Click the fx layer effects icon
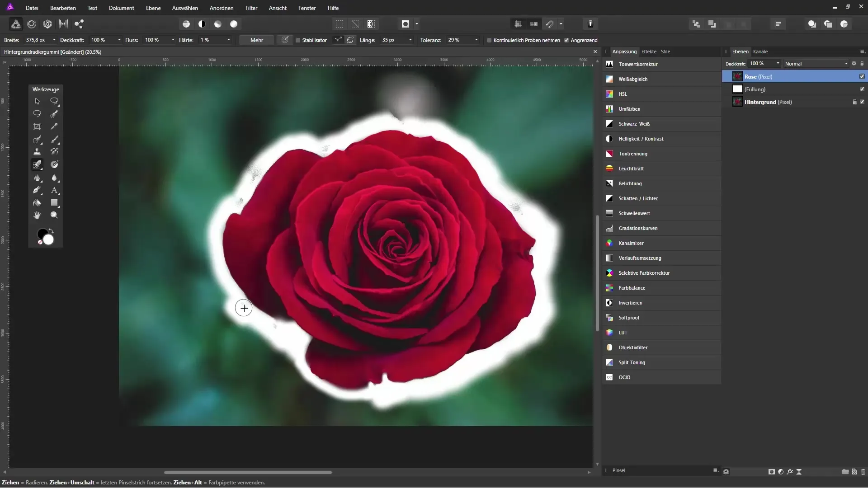This screenshot has width=868, height=488. tap(790, 472)
